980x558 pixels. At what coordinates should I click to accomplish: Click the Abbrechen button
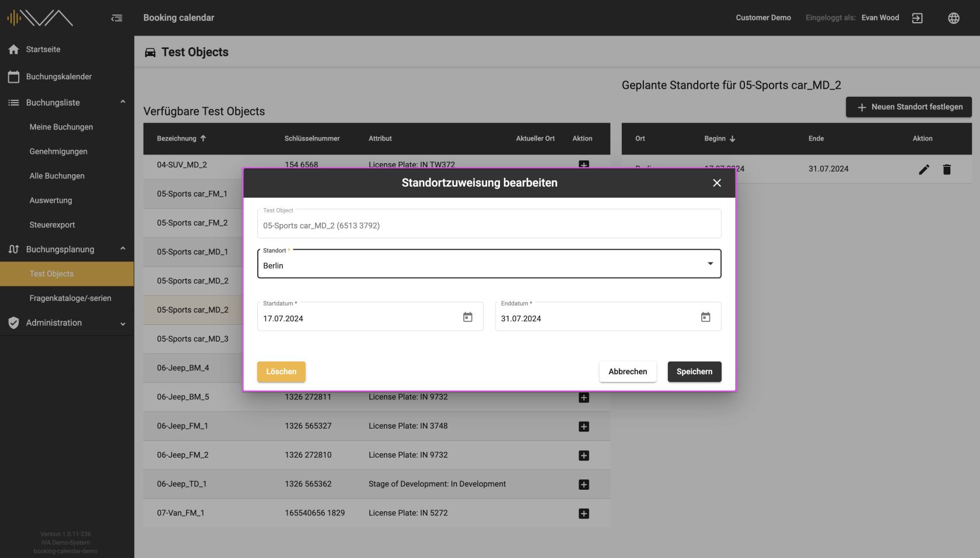coord(628,372)
